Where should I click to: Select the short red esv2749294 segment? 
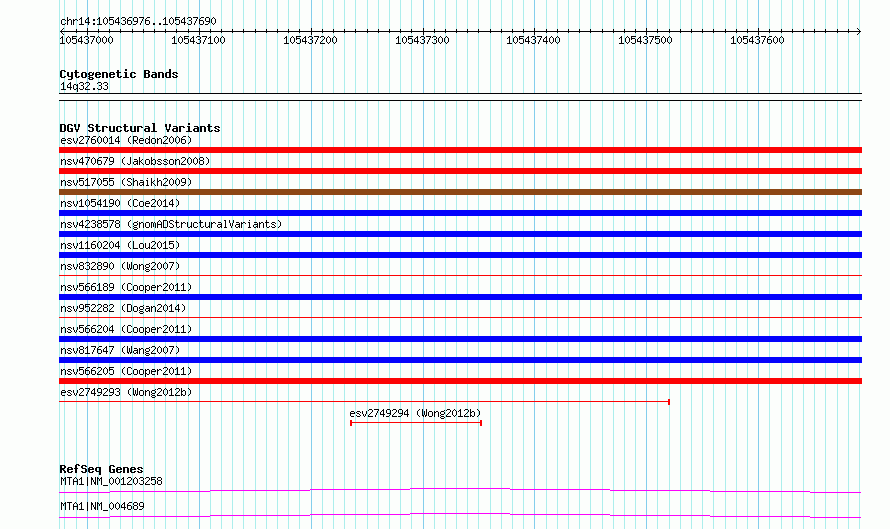tap(416, 423)
